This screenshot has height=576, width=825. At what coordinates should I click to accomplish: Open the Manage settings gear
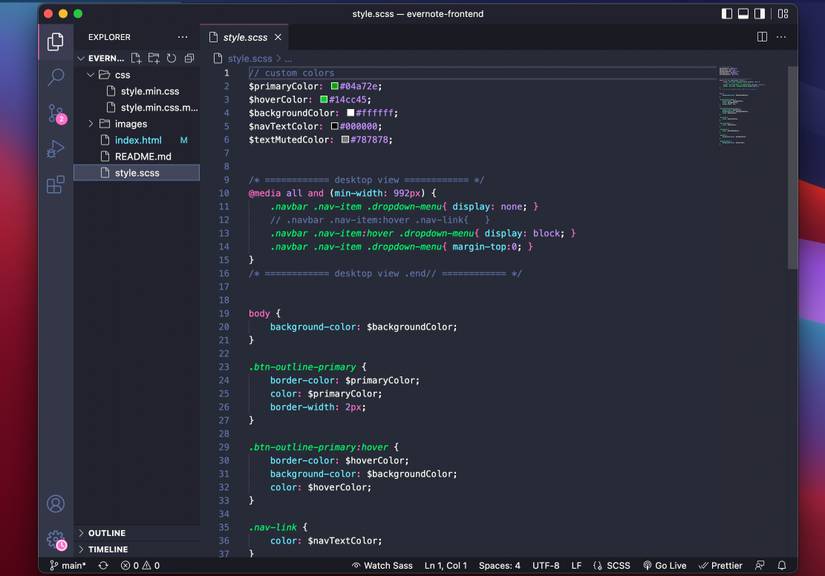pyautogui.click(x=55, y=540)
